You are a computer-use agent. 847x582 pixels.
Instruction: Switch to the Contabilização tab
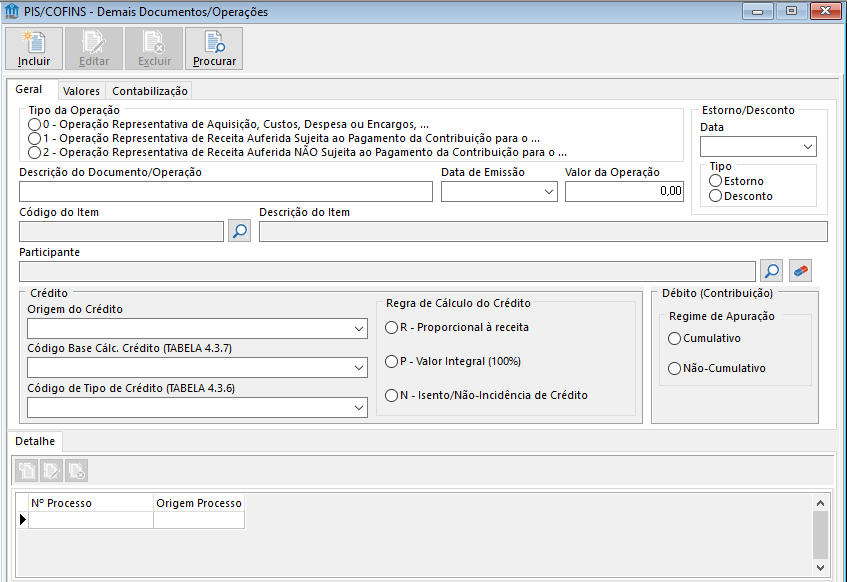[150, 91]
